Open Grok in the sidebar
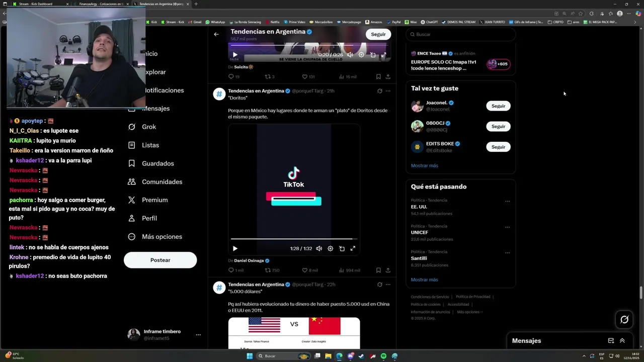 [x=142, y=127]
